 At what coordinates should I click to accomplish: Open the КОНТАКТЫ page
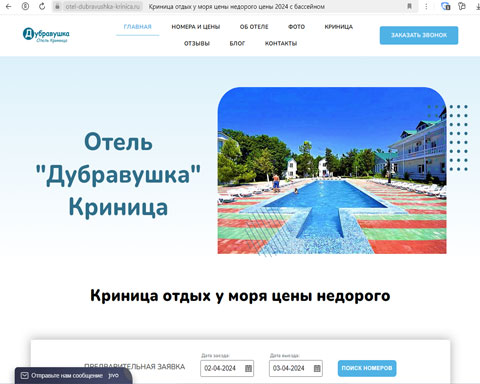pyautogui.click(x=281, y=43)
